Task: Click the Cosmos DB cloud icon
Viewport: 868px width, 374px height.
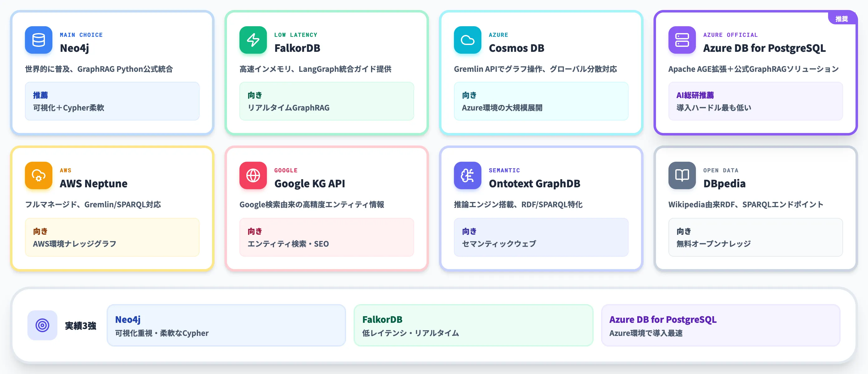Action: coord(467,40)
